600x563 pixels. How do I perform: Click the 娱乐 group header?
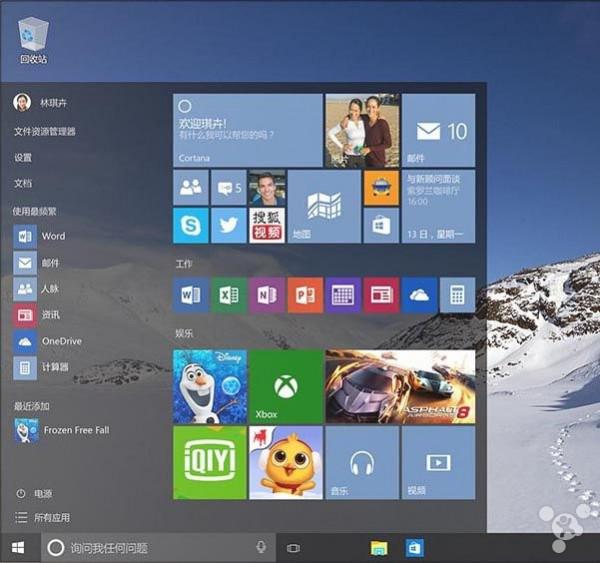coord(184,333)
